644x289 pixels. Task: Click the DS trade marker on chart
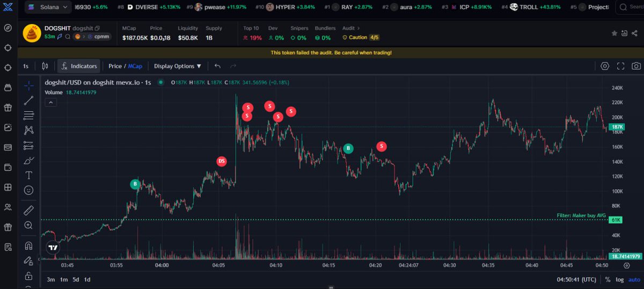[222, 161]
